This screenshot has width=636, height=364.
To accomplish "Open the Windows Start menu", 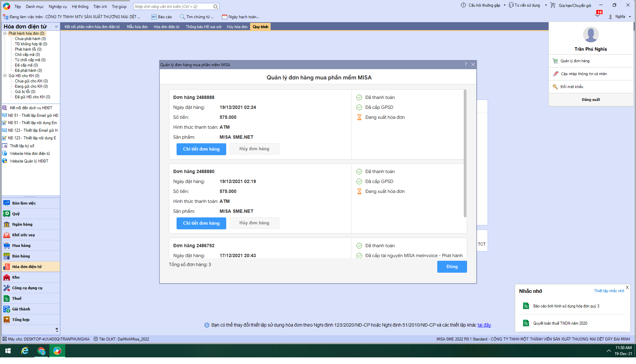I will [x=8, y=351].
